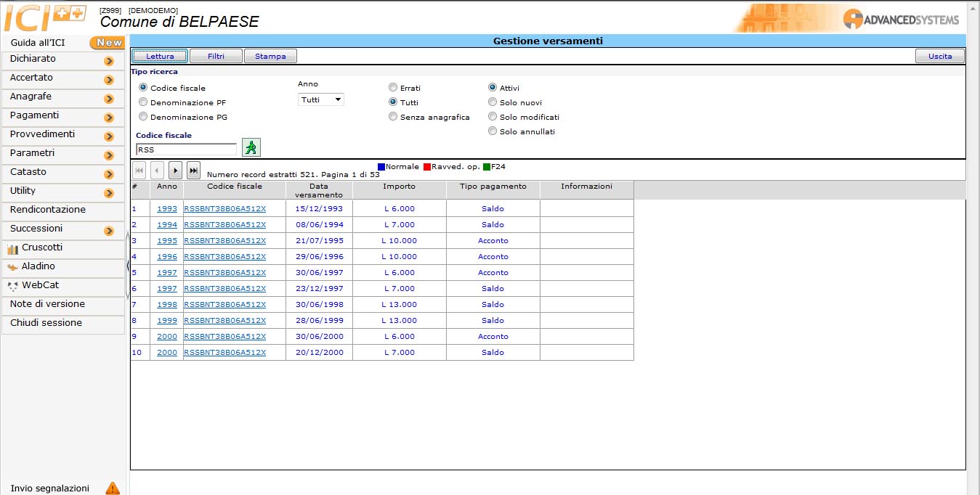980x495 pixels.
Task: Select Chiudi sessione in the sidebar
Action: (x=46, y=323)
